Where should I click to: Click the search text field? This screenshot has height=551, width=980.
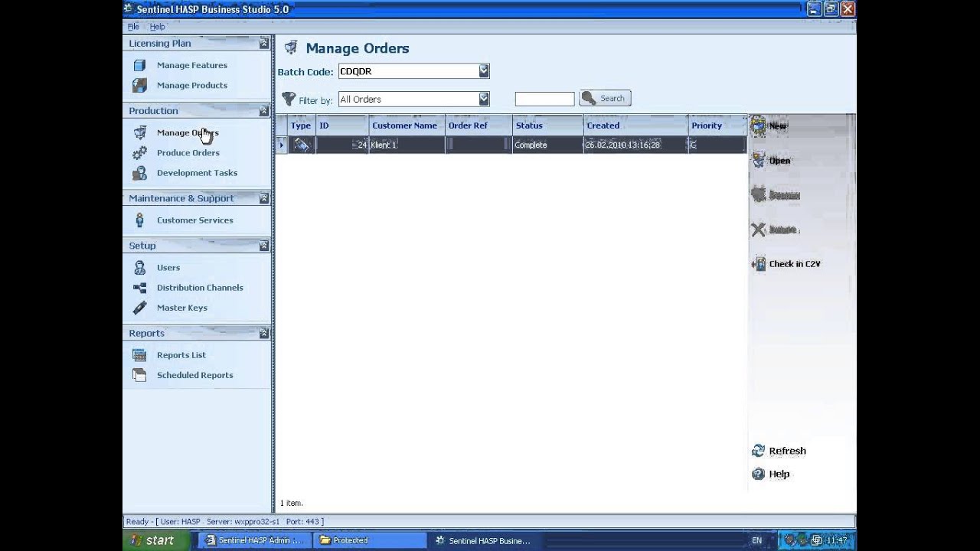point(544,99)
